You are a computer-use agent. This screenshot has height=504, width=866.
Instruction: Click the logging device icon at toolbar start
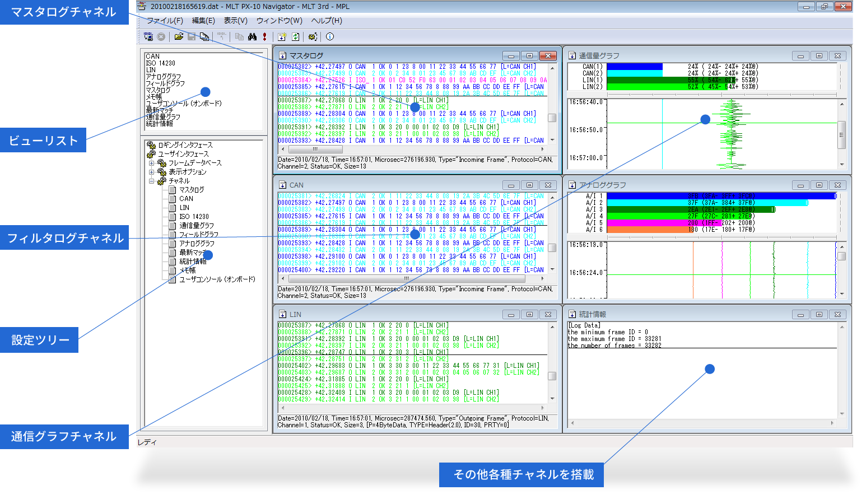148,36
